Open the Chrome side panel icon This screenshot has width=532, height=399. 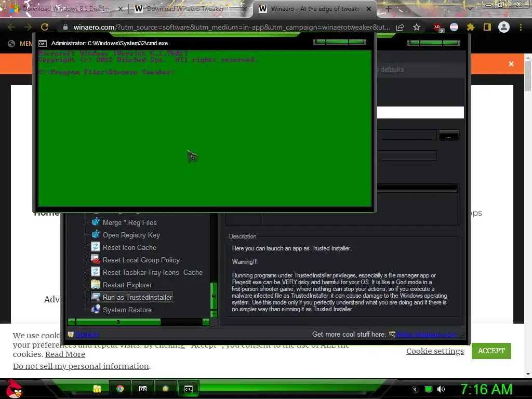pyautogui.click(x=487, y=27)
